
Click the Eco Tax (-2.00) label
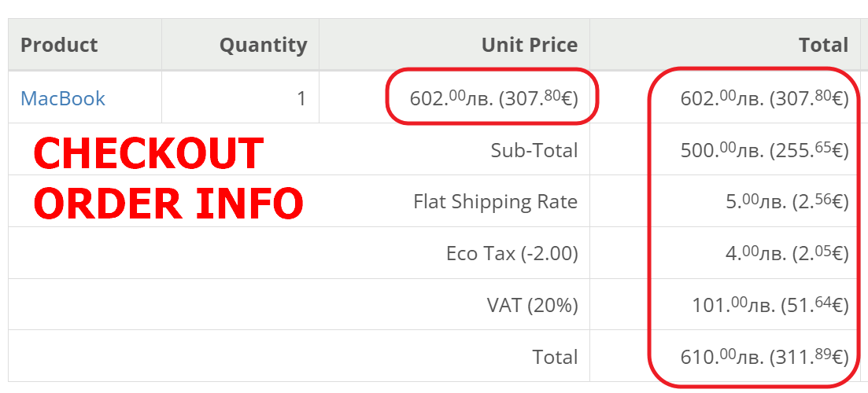point(512,253)
